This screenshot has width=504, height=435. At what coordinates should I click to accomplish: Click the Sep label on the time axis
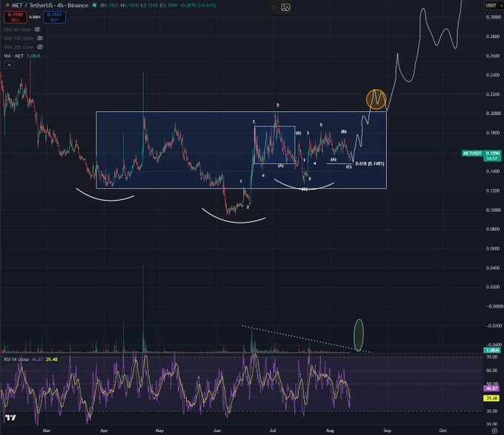coord(387,430)
